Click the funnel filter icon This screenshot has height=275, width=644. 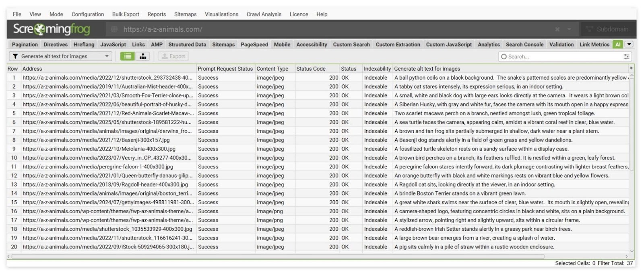15,56
